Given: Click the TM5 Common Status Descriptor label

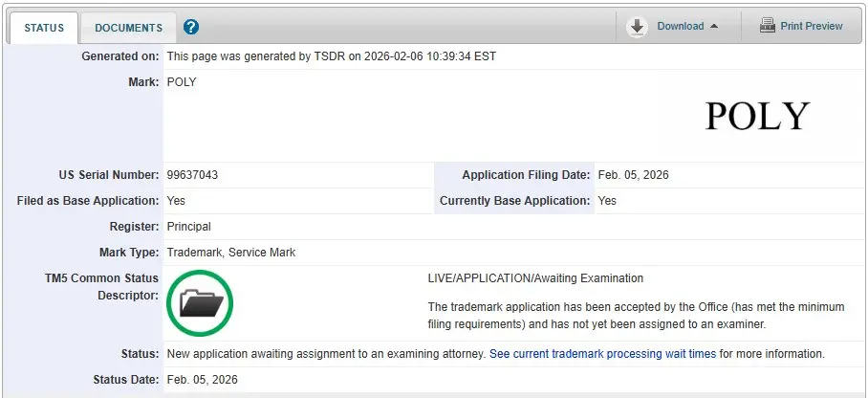Looking at the screenshot, I should click(x=102, y=287).
